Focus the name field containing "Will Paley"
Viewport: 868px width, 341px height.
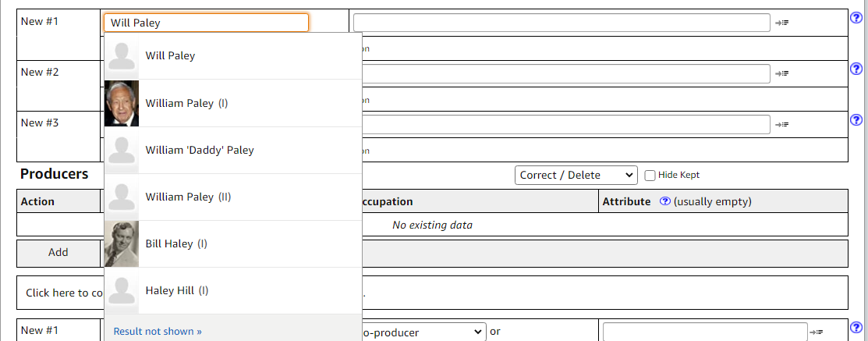[x=206, y=23]
